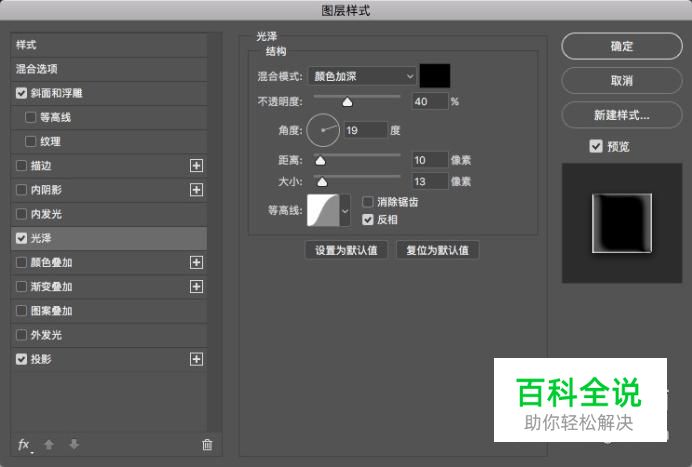
Task: Click the angle input field showing 19
Action: [x=366, y=130]
